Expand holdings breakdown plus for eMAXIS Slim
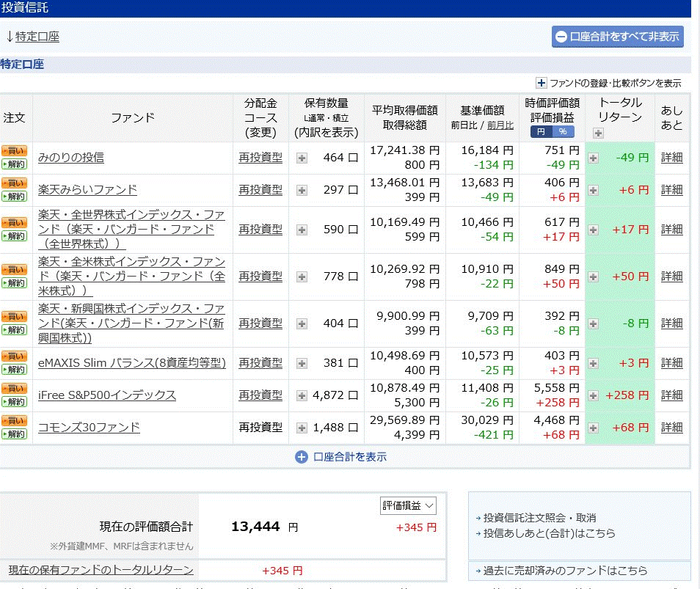 (x=302, y=363)
